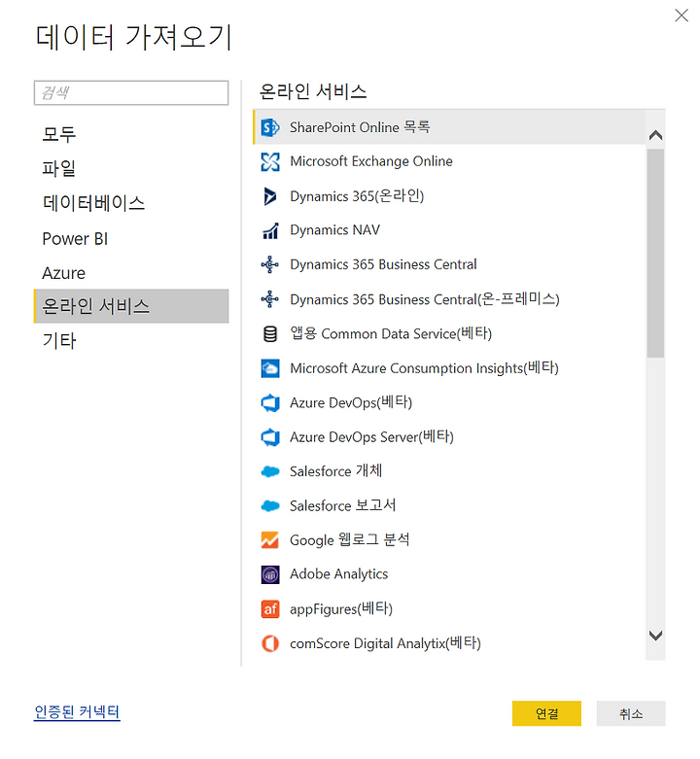The image size is (700, 759).
Task: Select the 온라인 서비스 category
Action: pos(131,306)
